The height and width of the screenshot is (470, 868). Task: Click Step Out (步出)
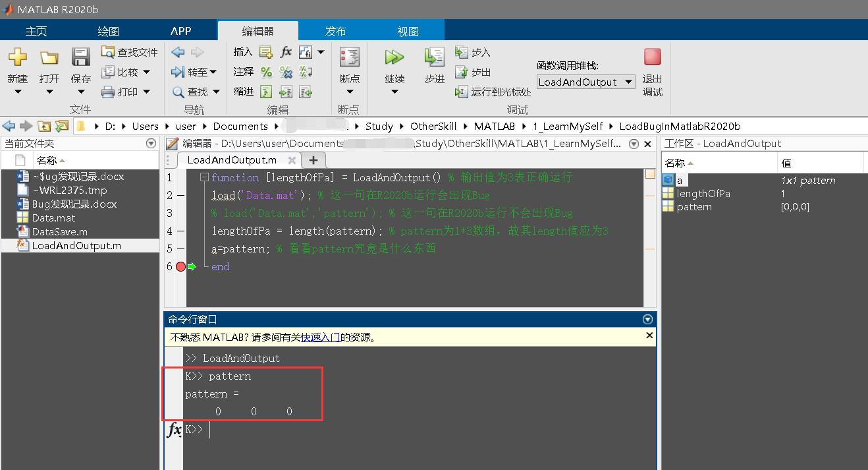pos(473,73)
